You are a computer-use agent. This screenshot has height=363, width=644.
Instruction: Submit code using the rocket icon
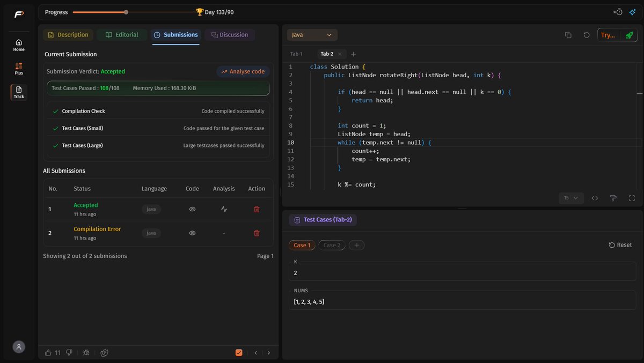coord(630,35)
